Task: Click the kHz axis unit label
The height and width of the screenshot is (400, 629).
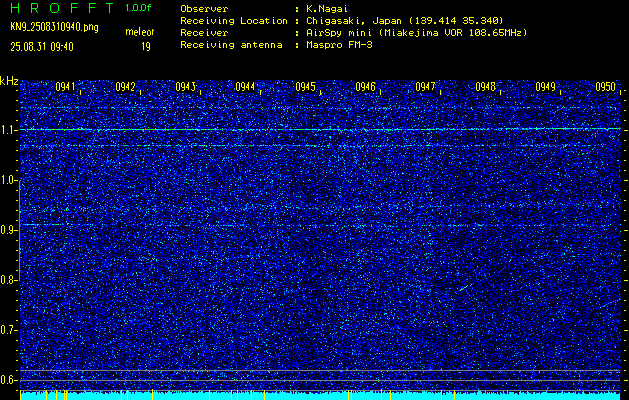Action: pyautogui.click(x=9, y=81)
